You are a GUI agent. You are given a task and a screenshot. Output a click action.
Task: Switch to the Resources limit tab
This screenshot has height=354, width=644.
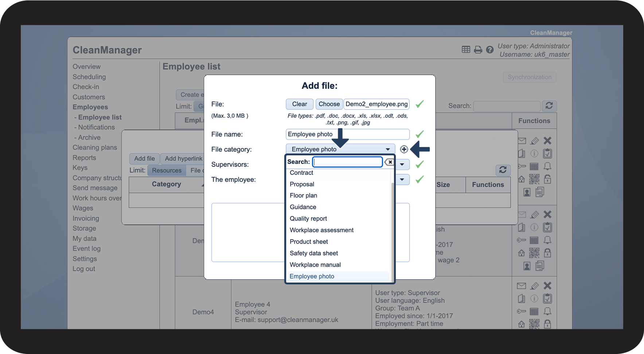pyautogui.click(x=167, y=170)
